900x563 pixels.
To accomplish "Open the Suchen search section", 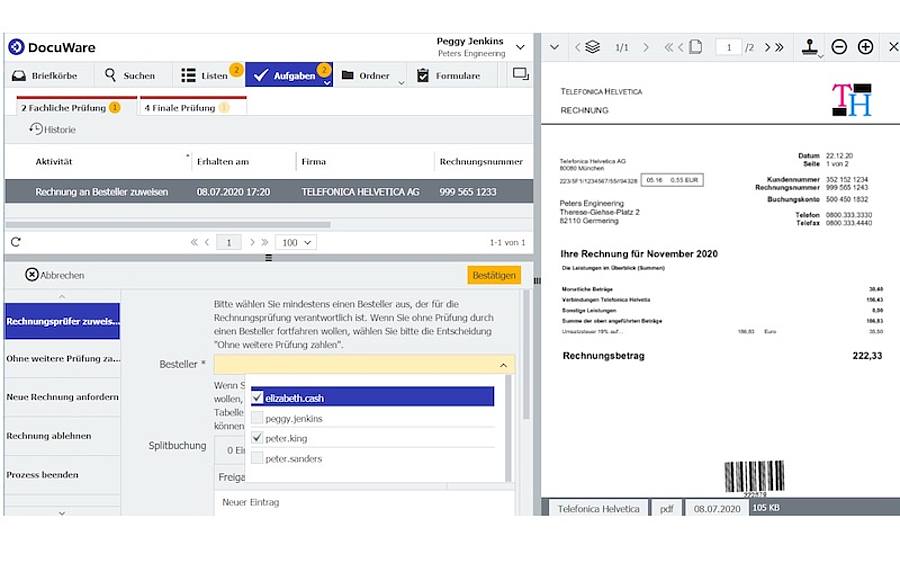I will pos(130,75).
